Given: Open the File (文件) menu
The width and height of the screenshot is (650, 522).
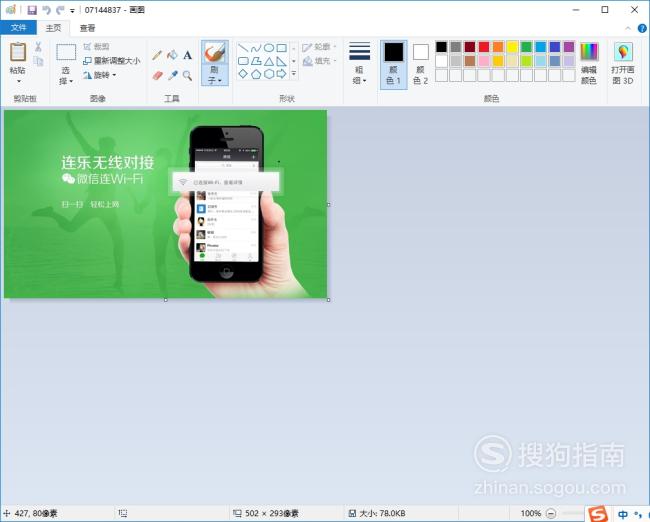Looking at the screenshot, I should [18, 28].
